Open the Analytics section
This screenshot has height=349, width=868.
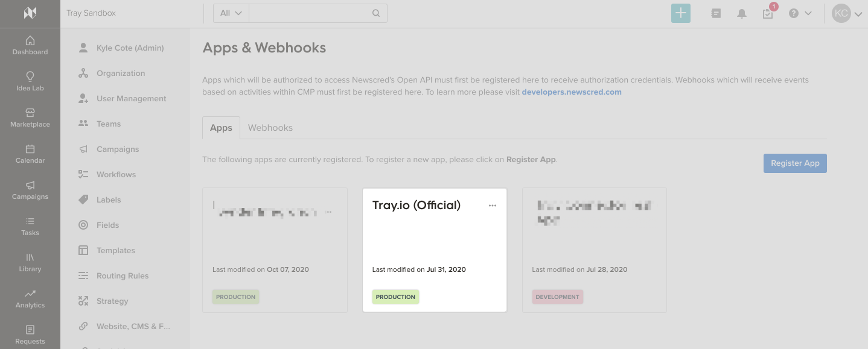30,299
